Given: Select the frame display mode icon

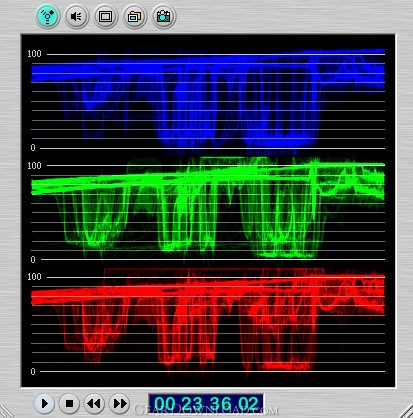Looking at the screenshot, I should point(105,16).
